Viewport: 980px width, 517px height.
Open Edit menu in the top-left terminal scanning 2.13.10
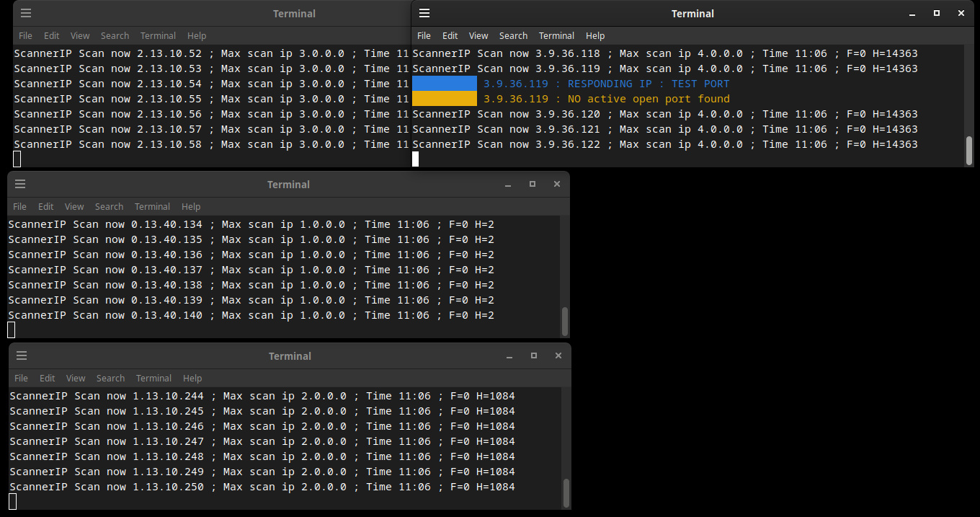(51, 35)
